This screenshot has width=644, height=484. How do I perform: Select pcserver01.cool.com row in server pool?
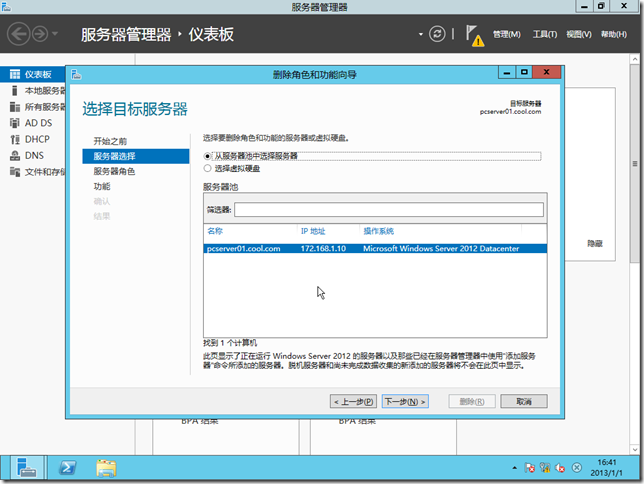click(x=375, y=249)
